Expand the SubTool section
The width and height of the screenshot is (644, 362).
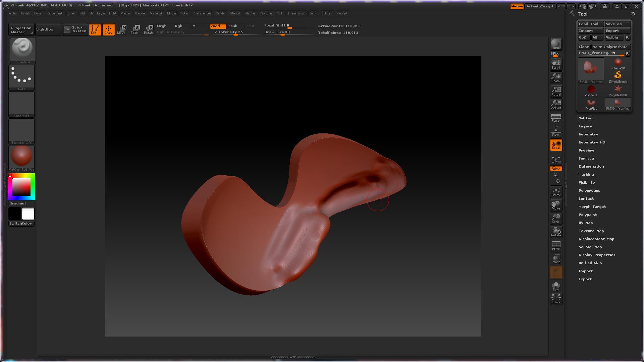pos(586,118)
